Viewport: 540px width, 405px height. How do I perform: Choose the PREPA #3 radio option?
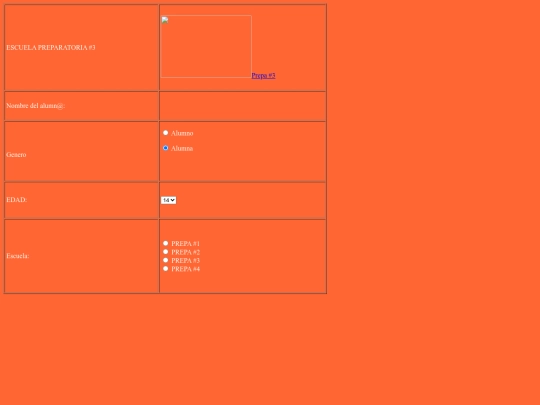coord(166,260)
